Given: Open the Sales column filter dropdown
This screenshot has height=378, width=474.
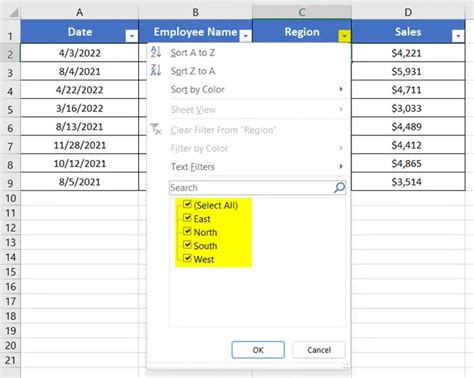Looking at the screenshot, I should tap(458, 36).
